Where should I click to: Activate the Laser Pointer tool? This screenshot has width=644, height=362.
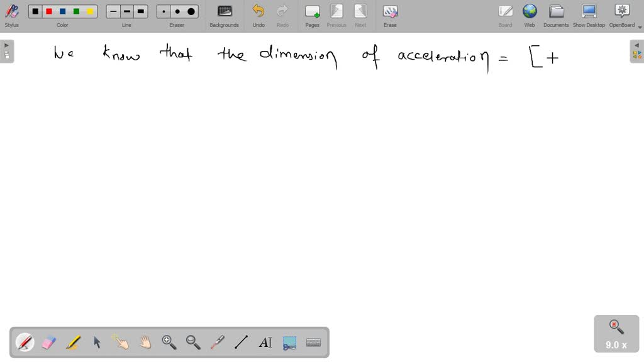217,342
